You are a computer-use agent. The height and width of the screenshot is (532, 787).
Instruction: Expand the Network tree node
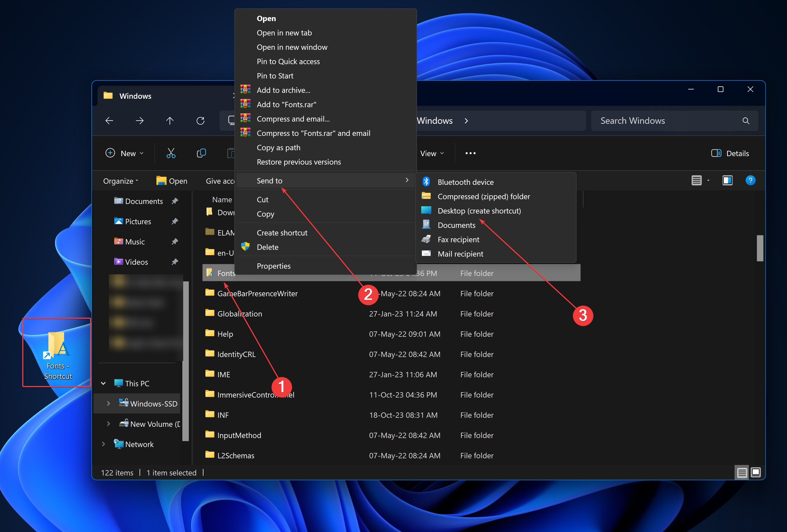(x=103, y=444)
